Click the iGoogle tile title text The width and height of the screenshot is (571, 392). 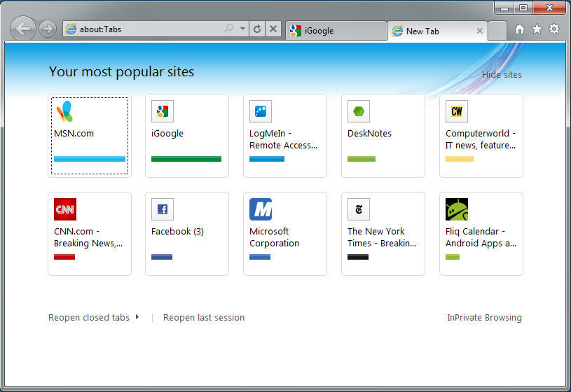coord(167,134)
